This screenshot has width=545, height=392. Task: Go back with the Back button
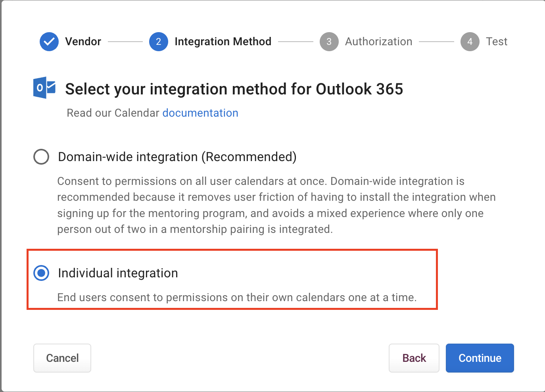[x=414, y=358]
